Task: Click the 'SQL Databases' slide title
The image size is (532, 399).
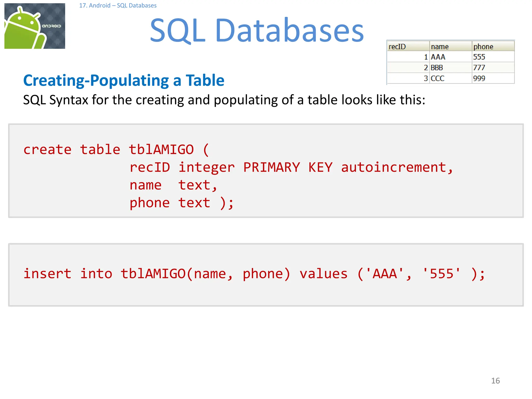Action: [257, 30]
